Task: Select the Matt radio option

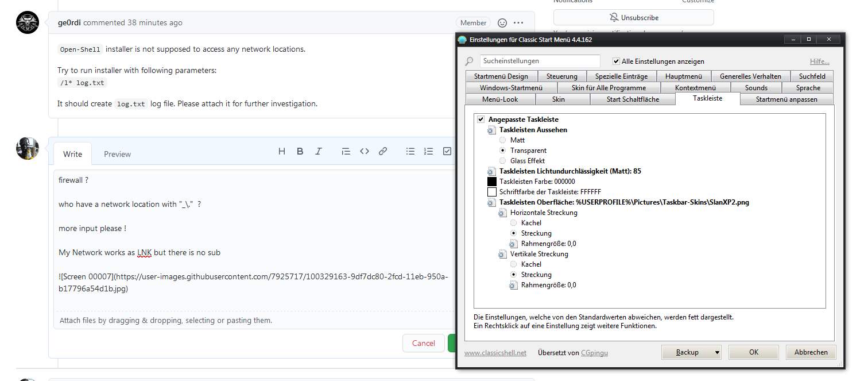Action: point(503,140)
